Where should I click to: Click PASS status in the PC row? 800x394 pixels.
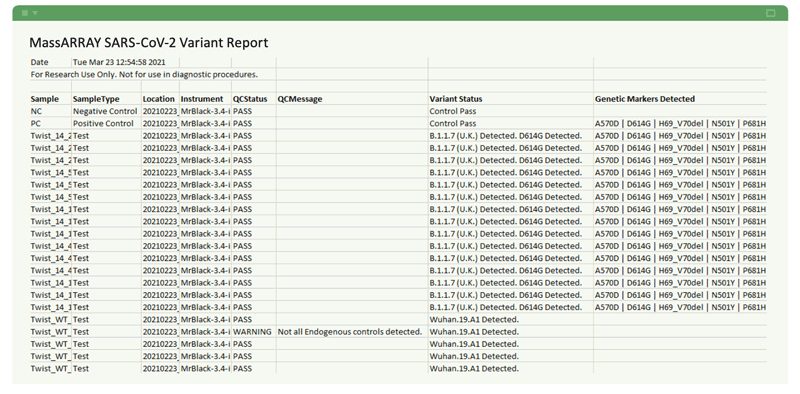[x=242, y=124]
